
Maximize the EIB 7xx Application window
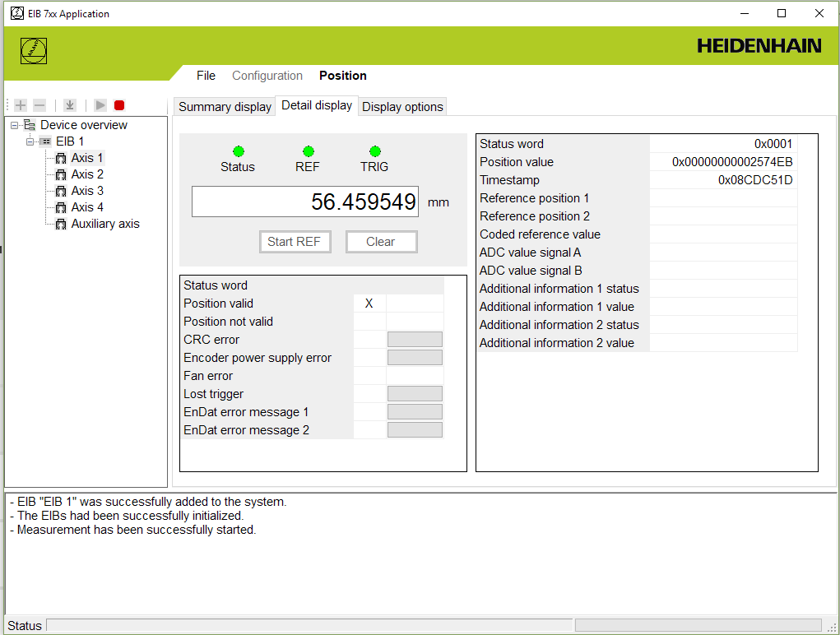(x=782, y=13)
